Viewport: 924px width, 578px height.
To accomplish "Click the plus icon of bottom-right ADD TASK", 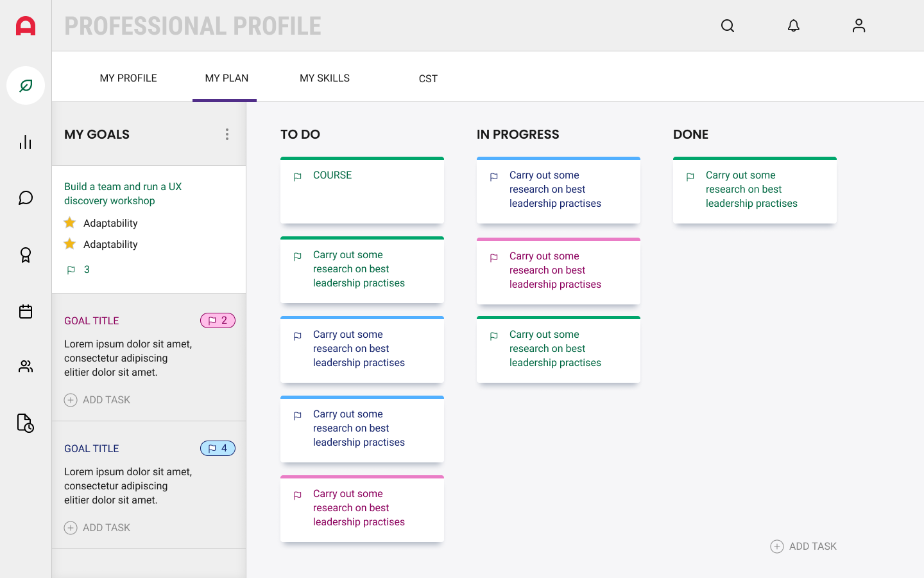I will coord(777,547).
